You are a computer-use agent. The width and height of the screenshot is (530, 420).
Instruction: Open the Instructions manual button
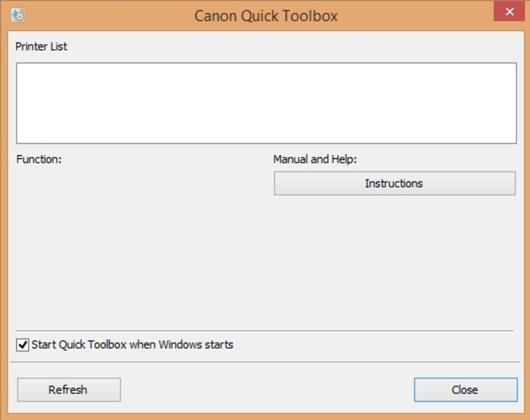point(395,184)
